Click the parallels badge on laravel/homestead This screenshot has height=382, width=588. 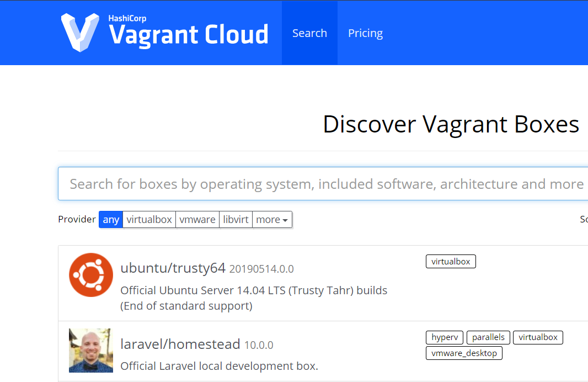click(x=488, y=337)
